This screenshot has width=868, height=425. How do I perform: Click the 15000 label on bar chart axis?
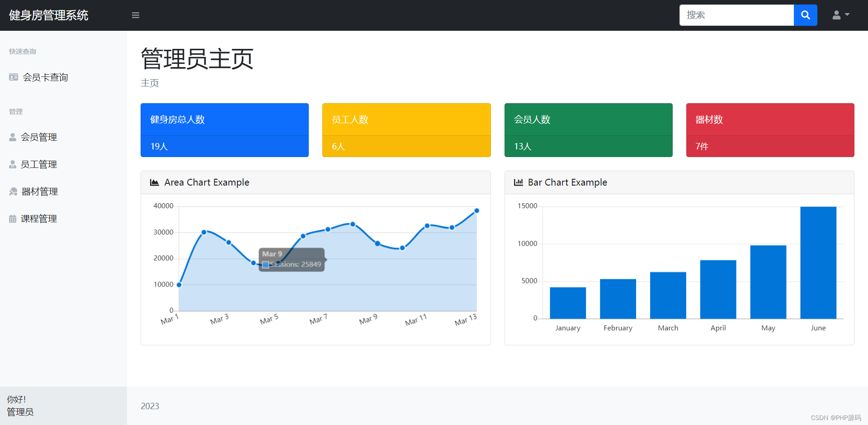click(x=527, y=206)
